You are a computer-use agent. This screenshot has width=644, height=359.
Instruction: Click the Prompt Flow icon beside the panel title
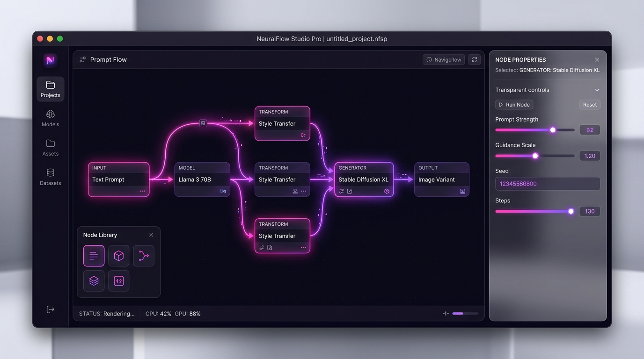click(82, 59)
